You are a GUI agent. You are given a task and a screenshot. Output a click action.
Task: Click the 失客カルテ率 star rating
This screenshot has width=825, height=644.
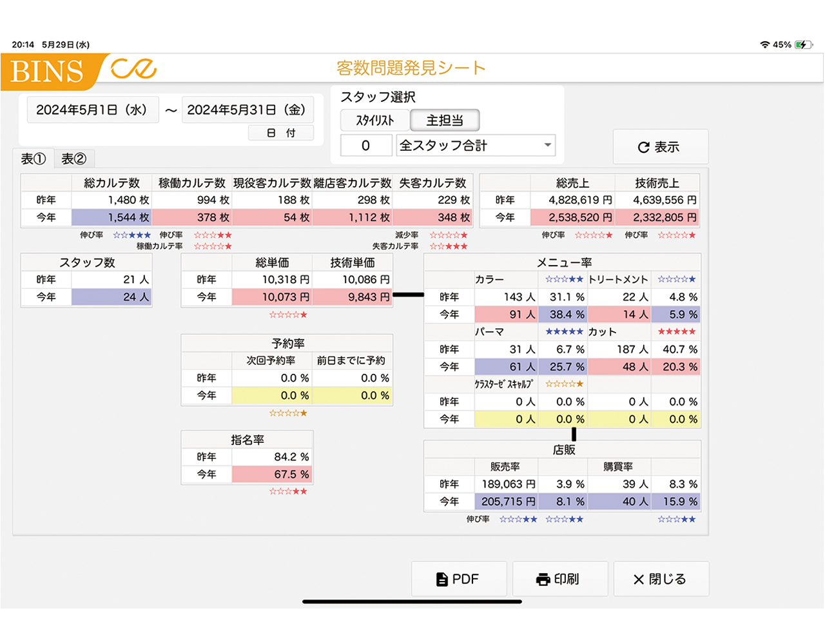click(x=449, y=246)
